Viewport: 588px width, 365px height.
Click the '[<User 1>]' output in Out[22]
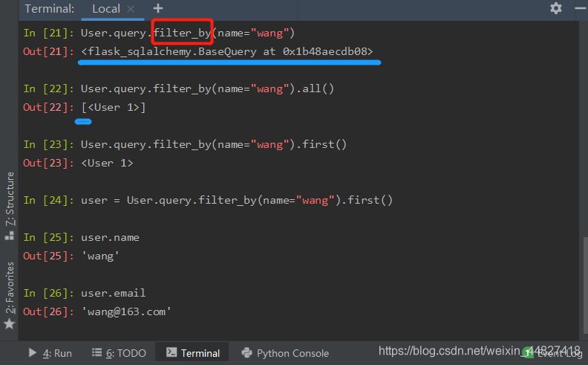(x=114, y=107)
